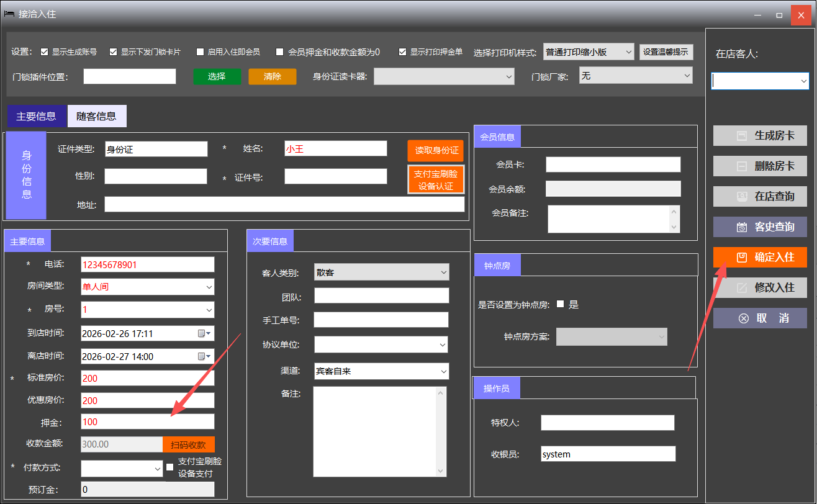Open calendar picker for 到店时间
This screenshot has height=504, width=817.
coord(204,334)
